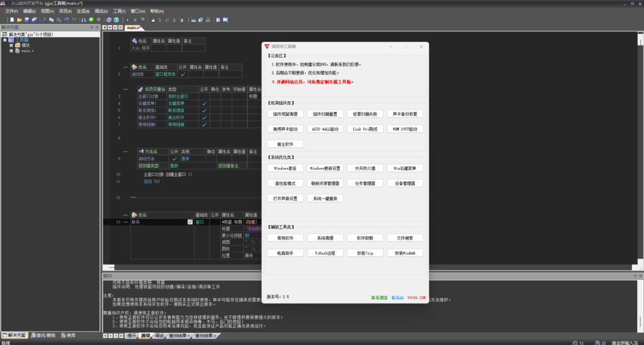644x345 pixels.
Task: Click the 插件残留清理 button
Action: pos(285,114)
